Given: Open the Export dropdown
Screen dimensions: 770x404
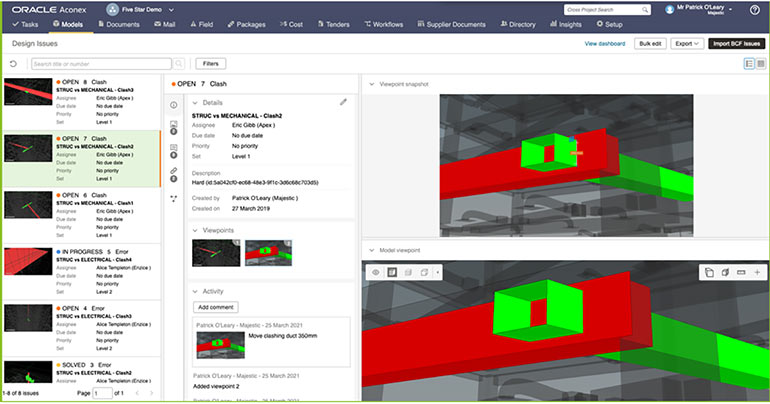Looking at the screenshot, I should pos(687,44).
